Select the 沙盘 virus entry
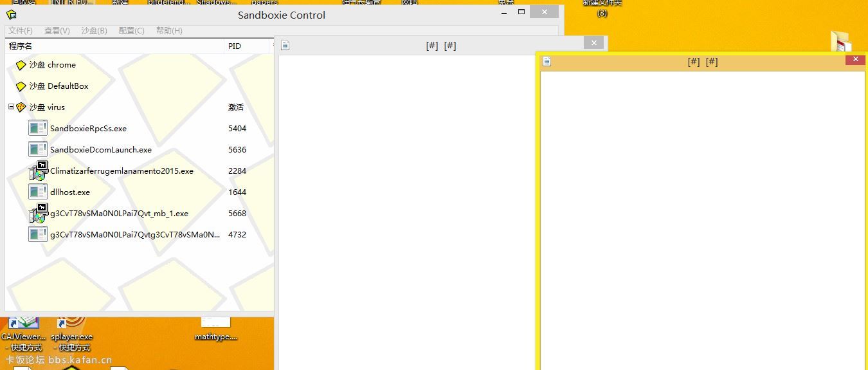 click(x=47, y=107)
